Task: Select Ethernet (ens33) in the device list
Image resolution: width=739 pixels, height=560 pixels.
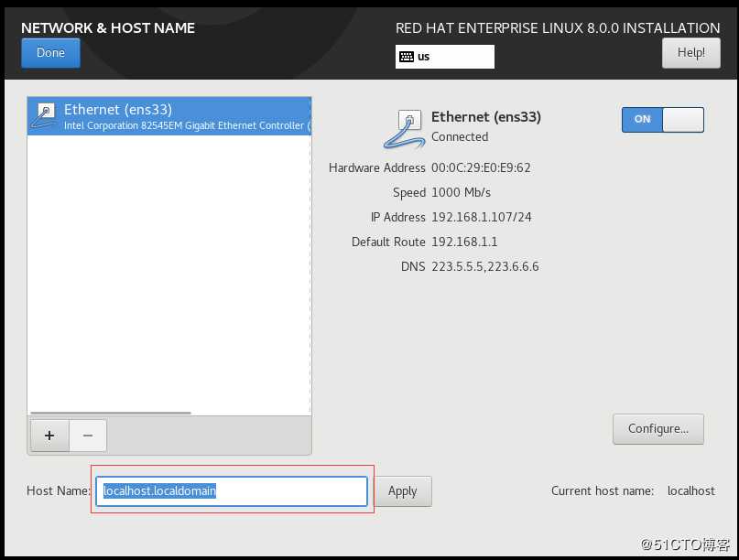Action: click(169, 116)
